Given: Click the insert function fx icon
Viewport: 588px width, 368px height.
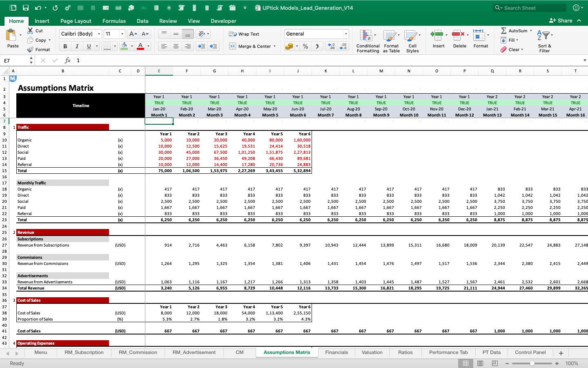Looking at the screenshot, I should click(68, 61).
